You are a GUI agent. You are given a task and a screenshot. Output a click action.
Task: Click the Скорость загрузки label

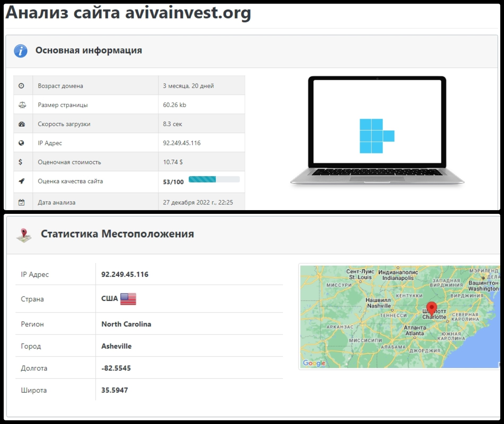(x=64, y=124)
